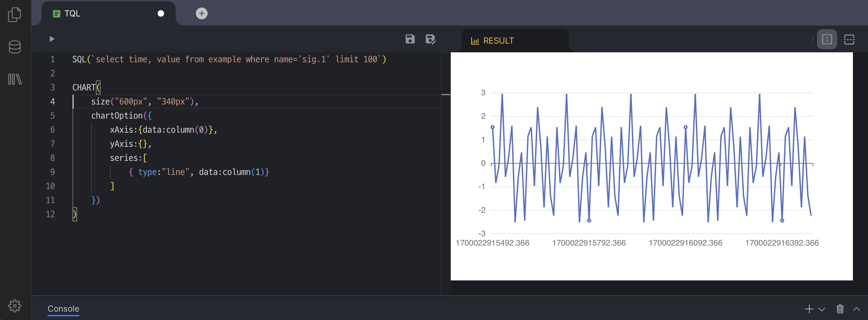The height and width of the screenshot is (320, 868).
Task: Toggle vertical split layout
Action: click(826, 40)
